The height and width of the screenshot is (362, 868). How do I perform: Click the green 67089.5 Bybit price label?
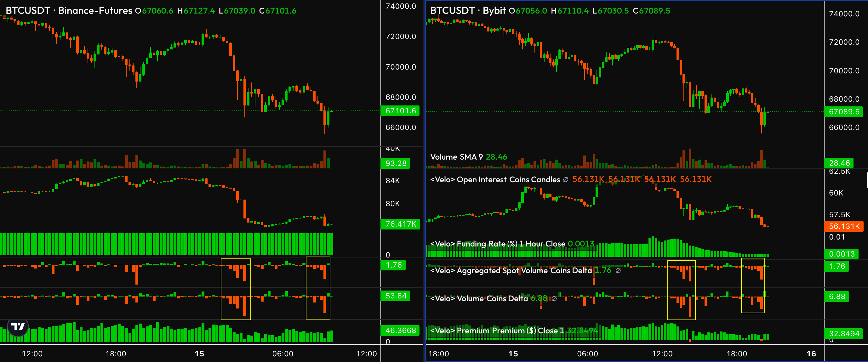pos(843,112)
